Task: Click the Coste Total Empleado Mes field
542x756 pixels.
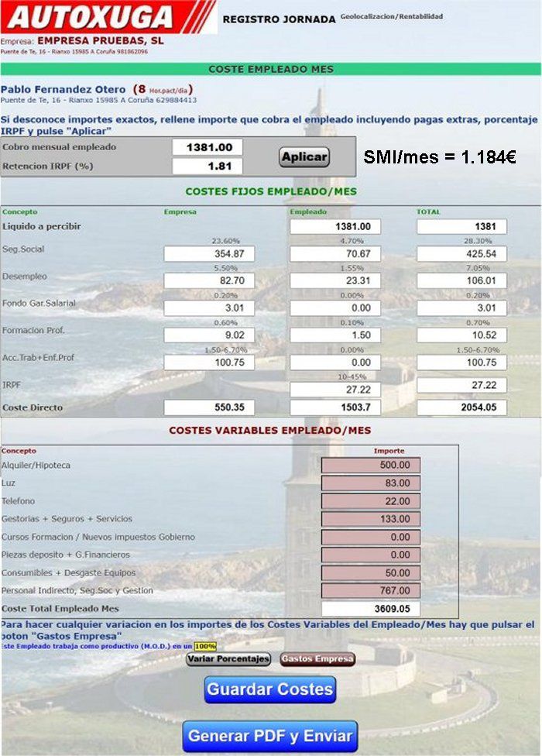Action: [371, 609]
